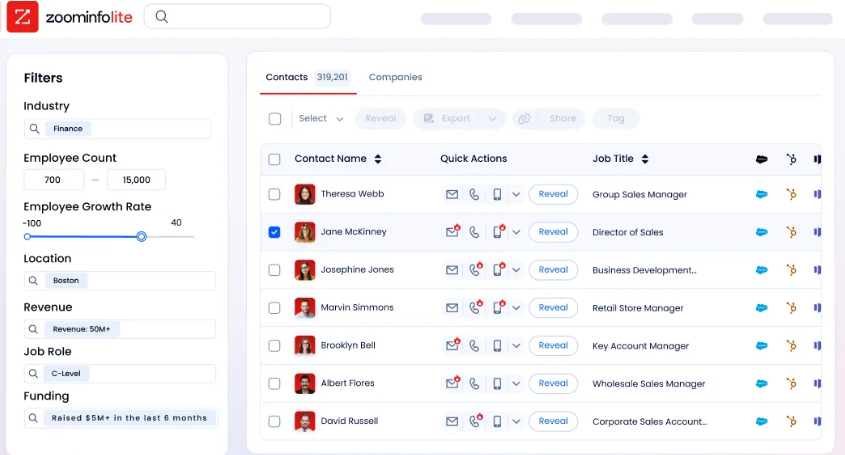The height and width of the screenshot is (455, 845).
Task: Click Salesforce cloud icon in Josephine Jones row
Action: point(761,270)
